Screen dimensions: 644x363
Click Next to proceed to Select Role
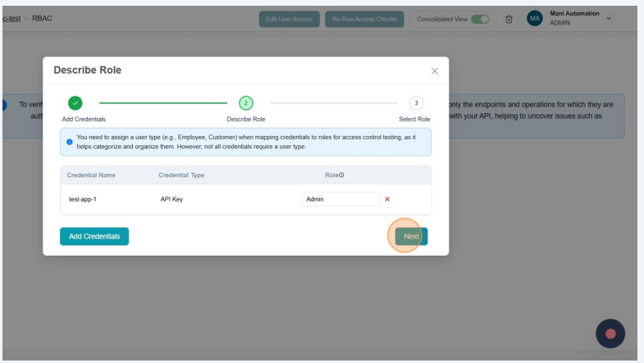click(x=411, y=236)
